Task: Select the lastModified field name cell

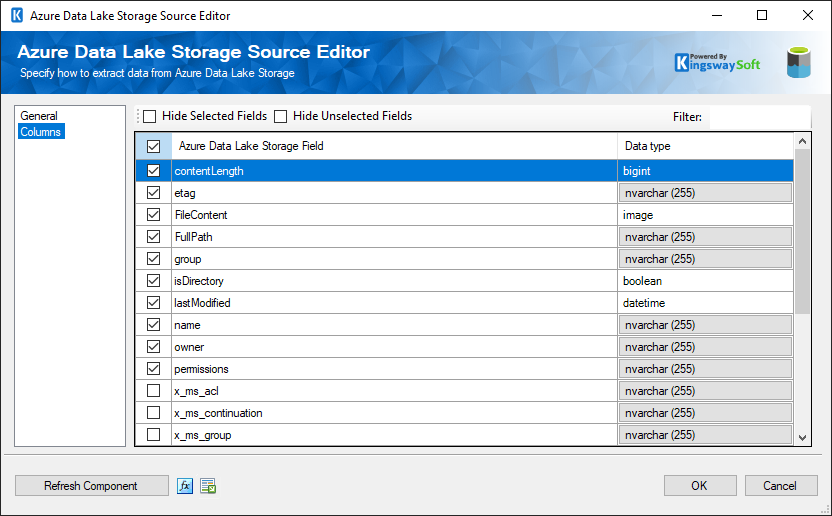Action: coord(394,303)
